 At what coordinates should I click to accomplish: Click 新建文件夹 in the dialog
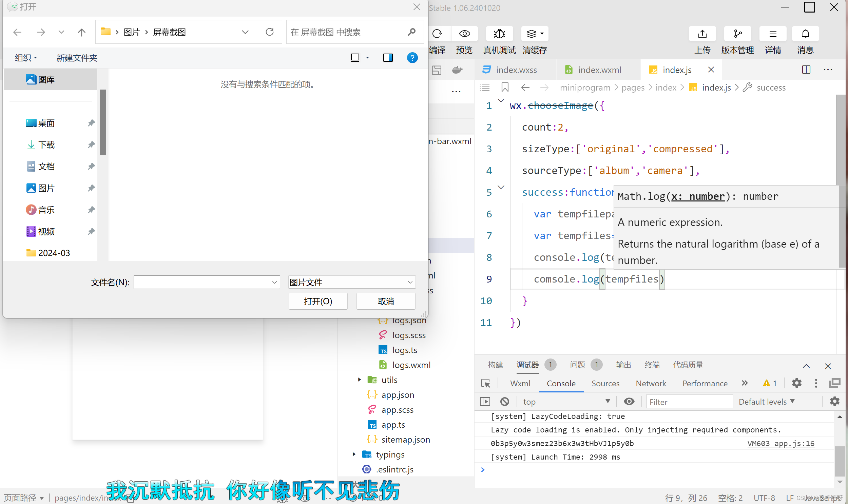click(77, 58)
